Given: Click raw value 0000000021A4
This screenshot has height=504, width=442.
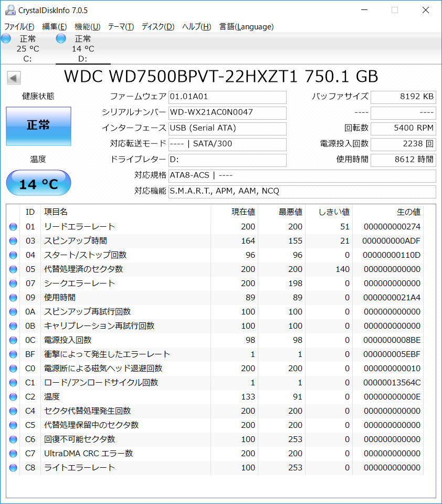Looking at the screenshot, I should (392, 298).
